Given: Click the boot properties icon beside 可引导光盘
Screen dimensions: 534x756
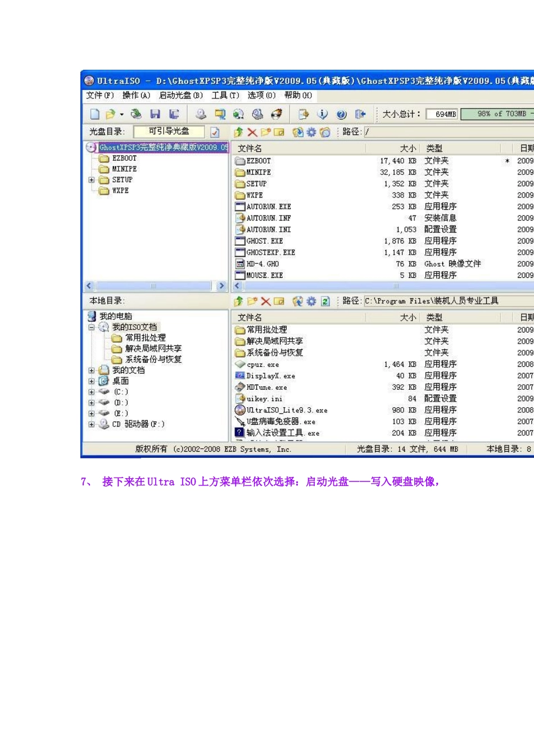Looking at the screenshot, I should [215, 132].
